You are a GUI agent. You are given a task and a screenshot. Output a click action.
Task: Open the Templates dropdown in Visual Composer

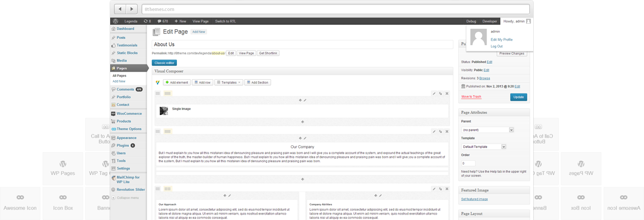(228, 82)
